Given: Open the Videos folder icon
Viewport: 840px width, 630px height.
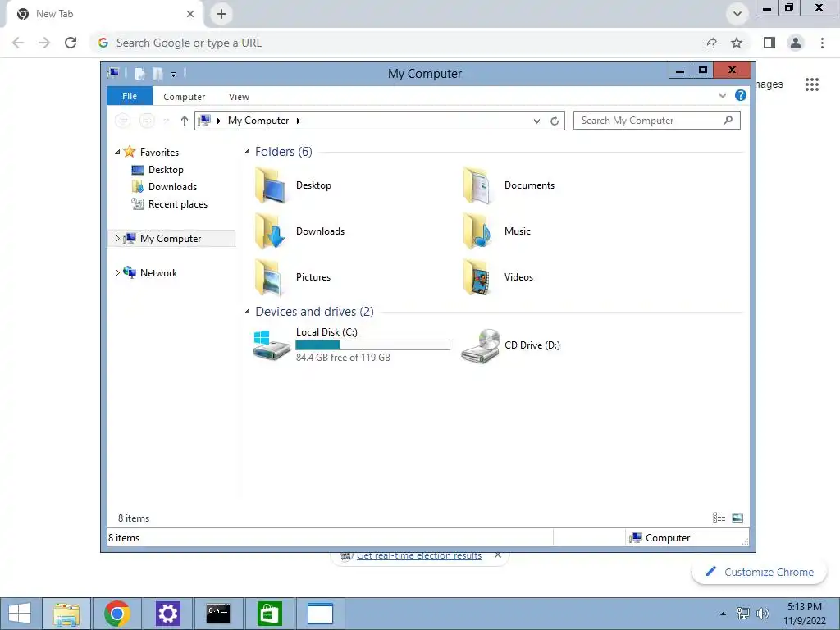Looking at the screenshot, I should (478, 277).
